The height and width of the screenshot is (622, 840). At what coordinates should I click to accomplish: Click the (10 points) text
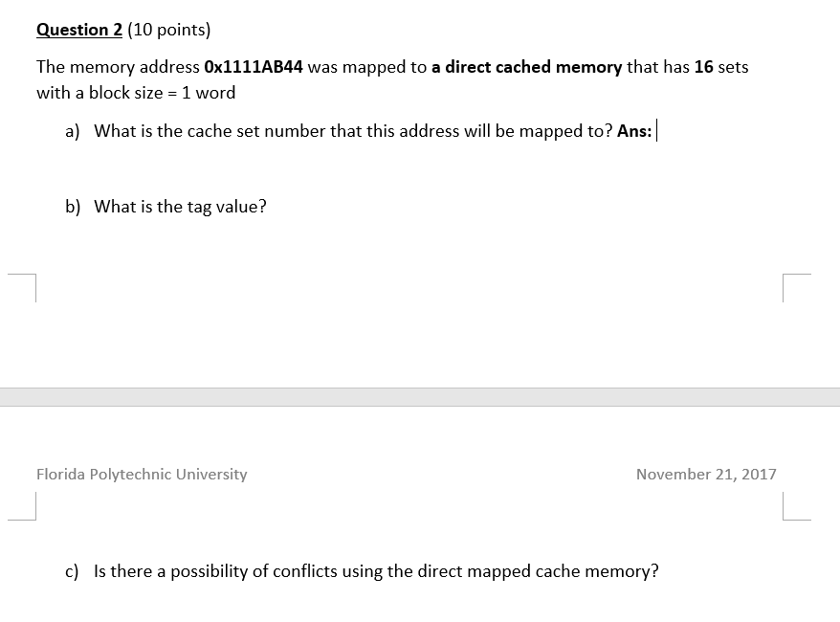coord(169,30)
